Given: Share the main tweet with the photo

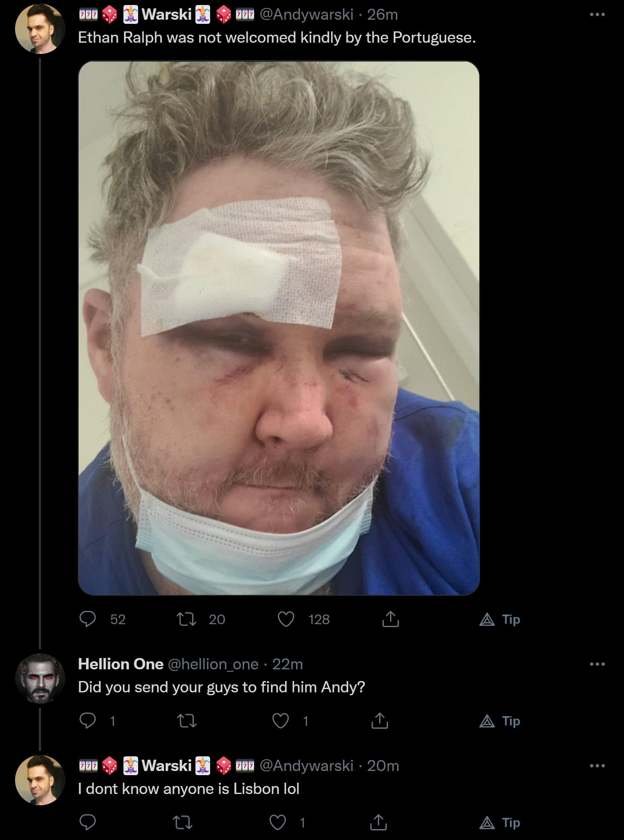Looking at the screenshot, I should (390, 619).
